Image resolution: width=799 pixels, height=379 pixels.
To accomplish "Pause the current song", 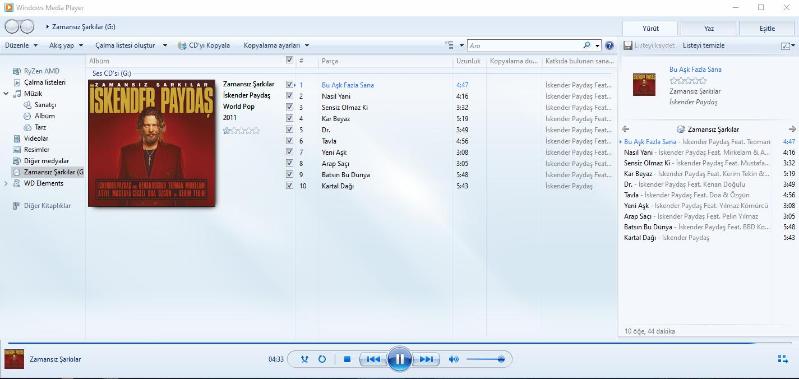I will tap(400, 359).
